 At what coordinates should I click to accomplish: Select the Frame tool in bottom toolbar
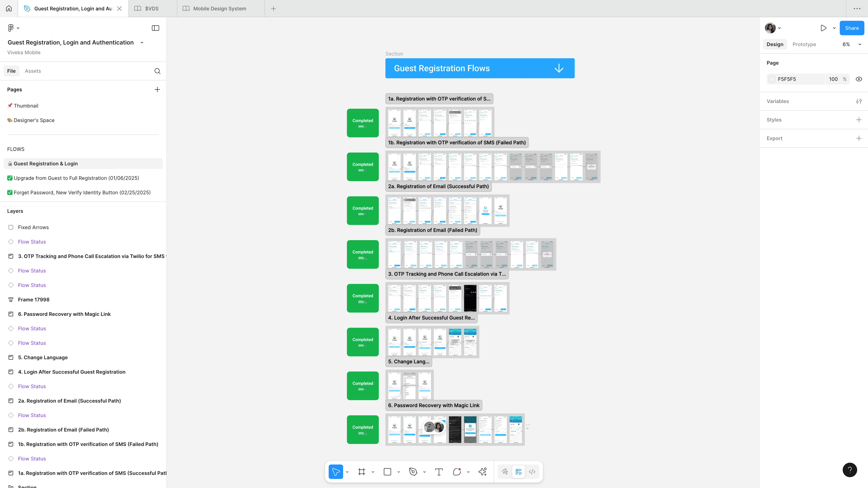pyautogui.click(x=362, y=472)
